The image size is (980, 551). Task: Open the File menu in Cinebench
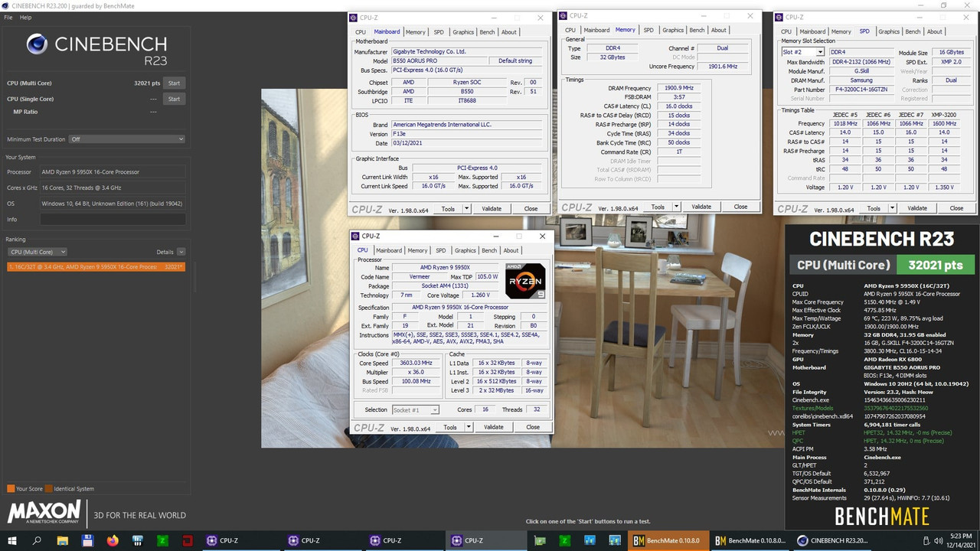click(x=8, y=17)
